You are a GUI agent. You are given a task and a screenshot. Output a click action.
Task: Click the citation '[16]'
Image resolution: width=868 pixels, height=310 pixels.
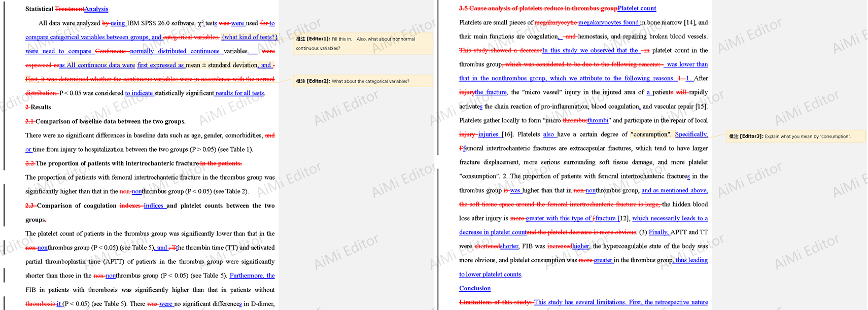tap(508, 134)
